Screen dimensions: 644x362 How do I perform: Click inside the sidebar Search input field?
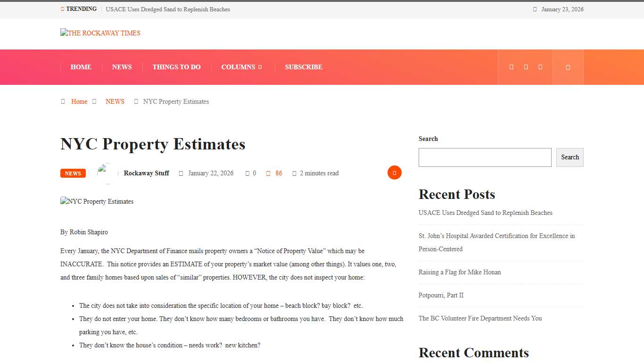coord(485,157)
